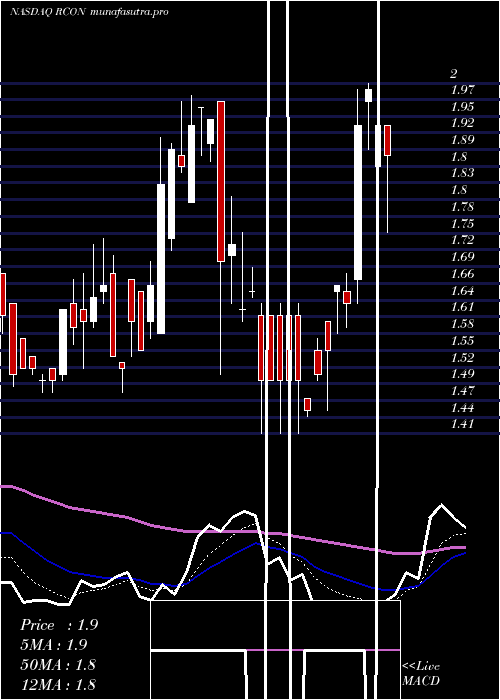The image size is (500, 700).
Task: Select the top '2' price label
Action: (454, 74)
